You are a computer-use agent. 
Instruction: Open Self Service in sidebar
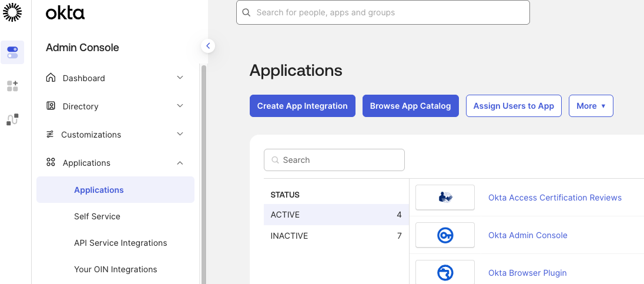click(97, 216)
